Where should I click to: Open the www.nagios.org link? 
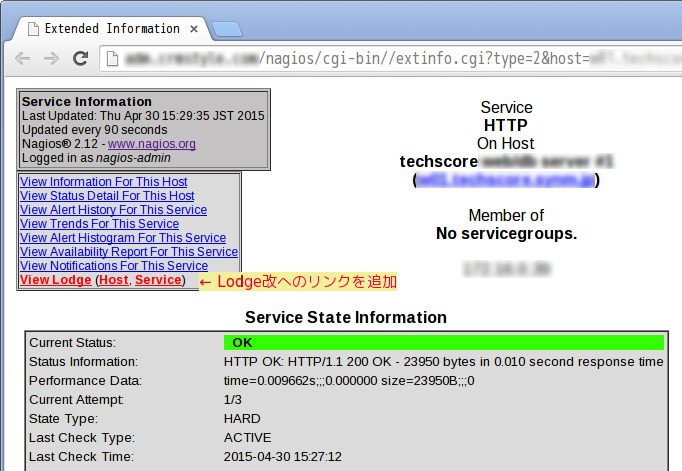click(152, 144)
